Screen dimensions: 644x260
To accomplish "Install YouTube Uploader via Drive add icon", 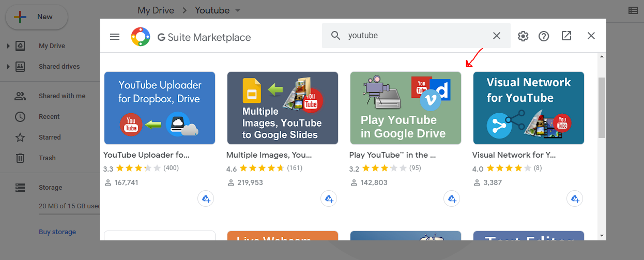I will click(x=206, y=198).
